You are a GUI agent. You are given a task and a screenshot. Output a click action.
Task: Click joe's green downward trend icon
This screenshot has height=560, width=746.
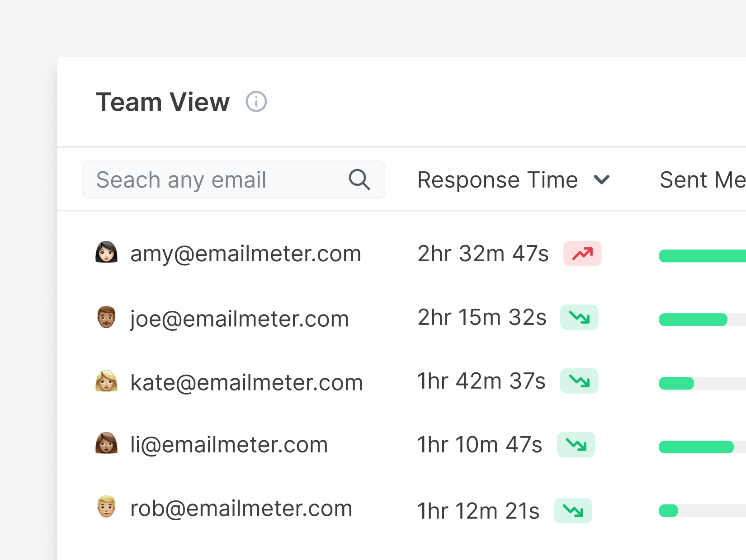tap(579, 317)
